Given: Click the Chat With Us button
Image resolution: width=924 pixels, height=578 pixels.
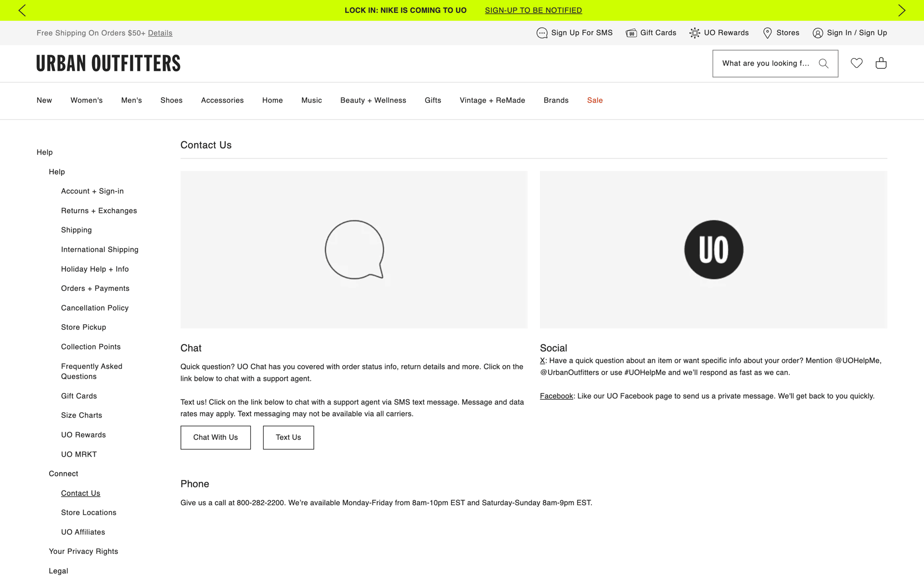Looking at the screenshot, I should [x=216, y=437].
